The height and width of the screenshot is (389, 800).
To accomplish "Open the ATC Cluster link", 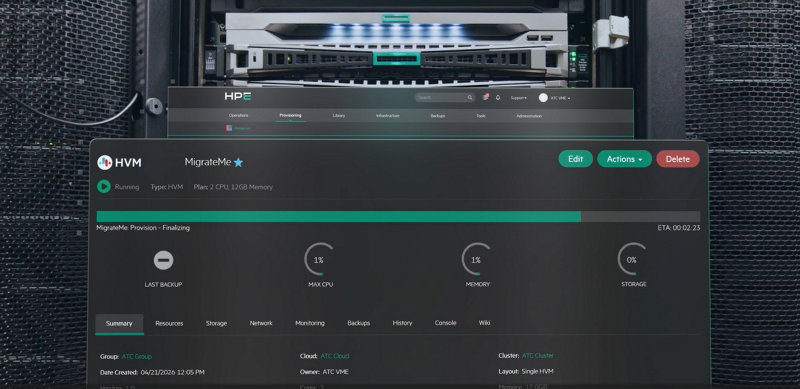I will (538, 355).
